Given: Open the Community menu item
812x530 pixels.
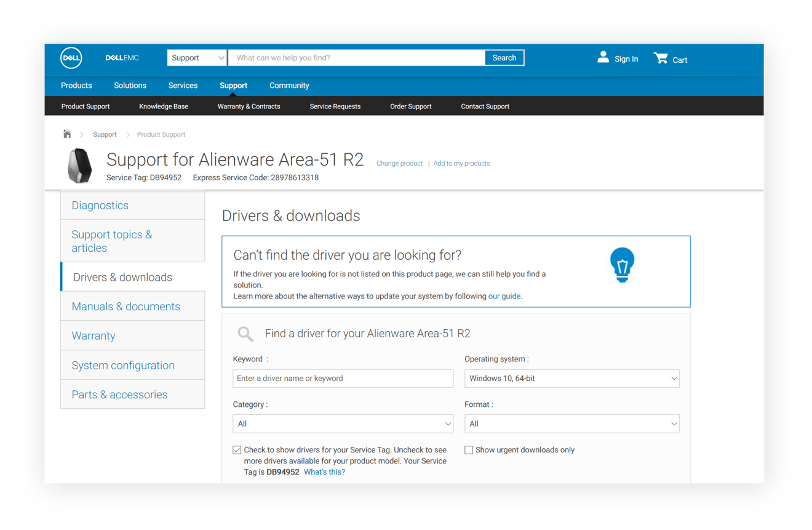Looking at the screenshot, I should [289, 86].
